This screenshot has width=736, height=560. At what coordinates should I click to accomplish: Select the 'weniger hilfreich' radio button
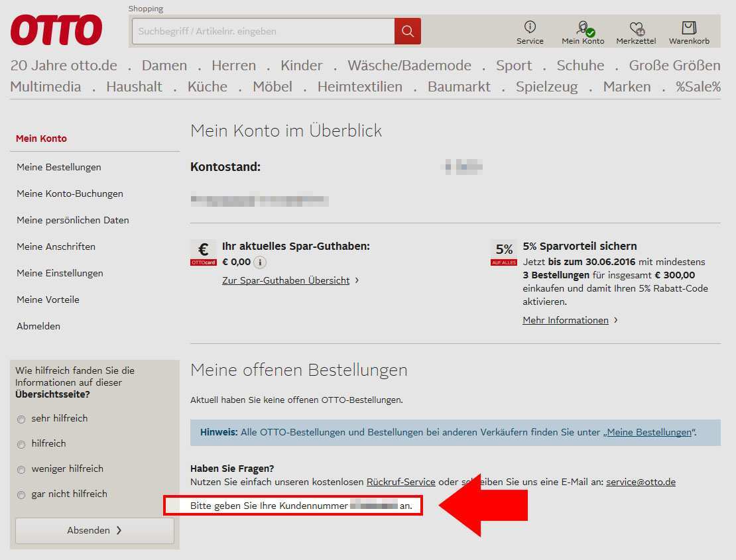click(x=21, y=469)
